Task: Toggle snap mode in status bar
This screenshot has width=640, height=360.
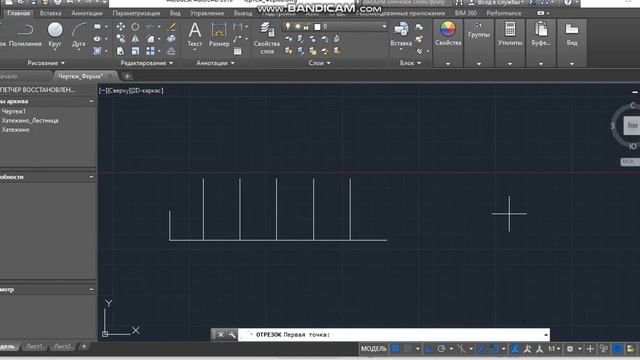Action: click(407, 349)
